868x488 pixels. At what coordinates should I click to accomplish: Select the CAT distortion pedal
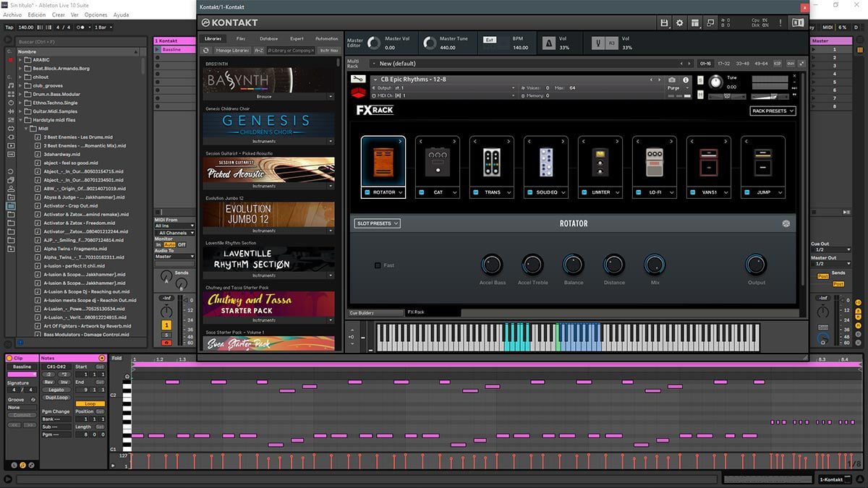pos(438,162)
